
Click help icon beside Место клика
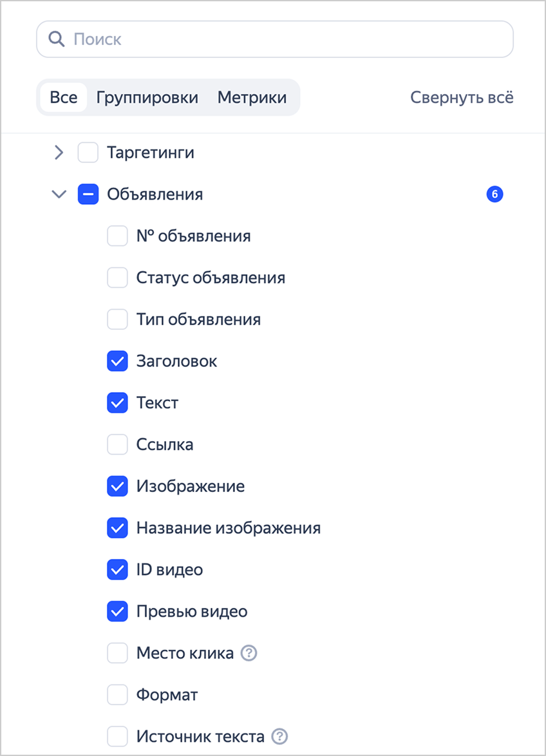tap(249, 654)
